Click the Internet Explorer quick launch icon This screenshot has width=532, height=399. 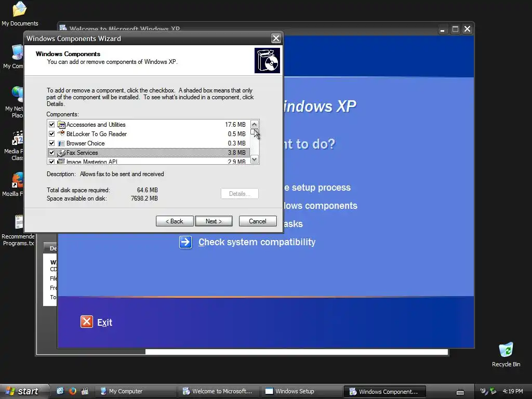pos(60,391)
